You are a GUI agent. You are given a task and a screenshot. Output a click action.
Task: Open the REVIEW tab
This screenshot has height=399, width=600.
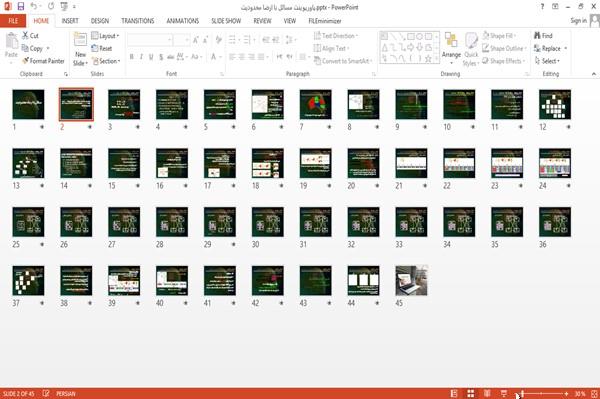coord(262,21)
